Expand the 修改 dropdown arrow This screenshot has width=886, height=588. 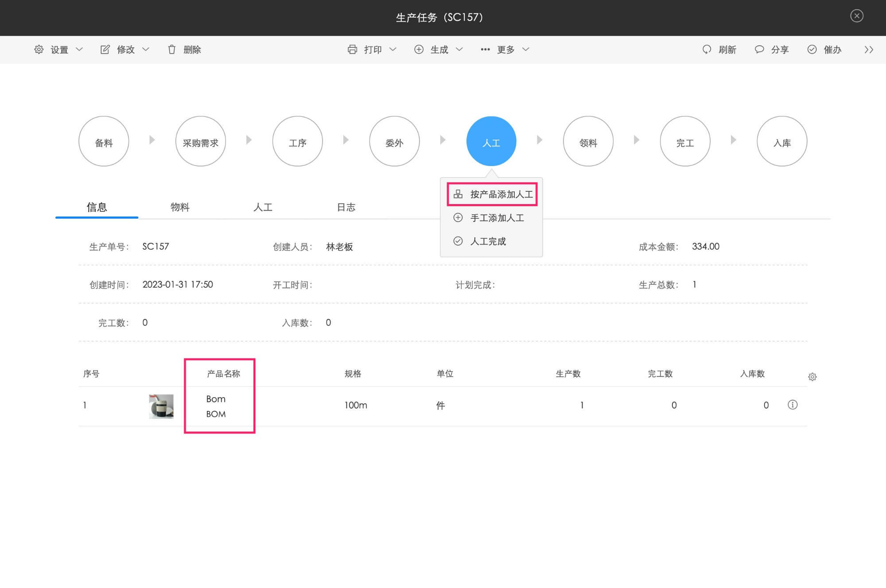coord(146,49)
